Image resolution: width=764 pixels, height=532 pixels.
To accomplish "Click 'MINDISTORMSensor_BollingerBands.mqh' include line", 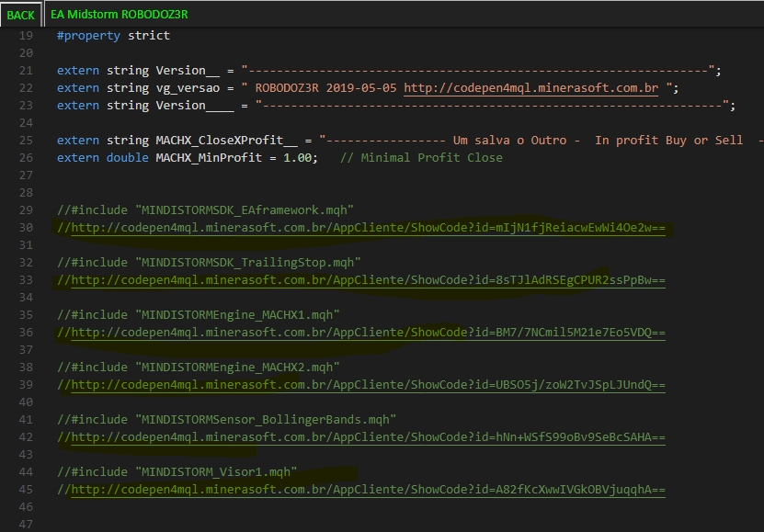I will point(226,420).
